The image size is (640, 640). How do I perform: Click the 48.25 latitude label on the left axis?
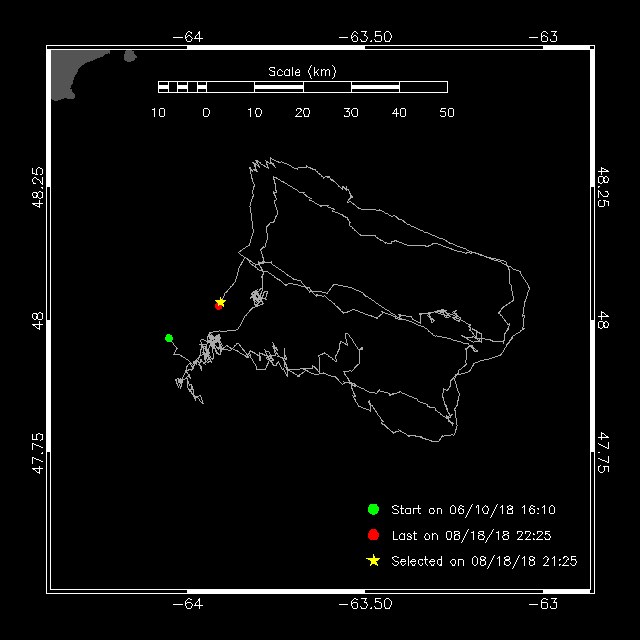(38, 187)
